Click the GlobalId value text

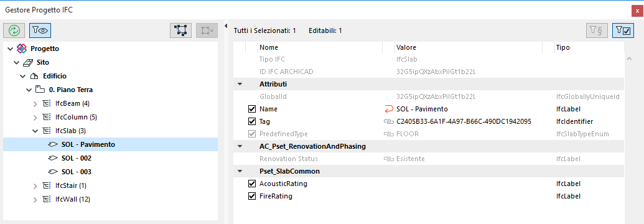pos(436,96)
